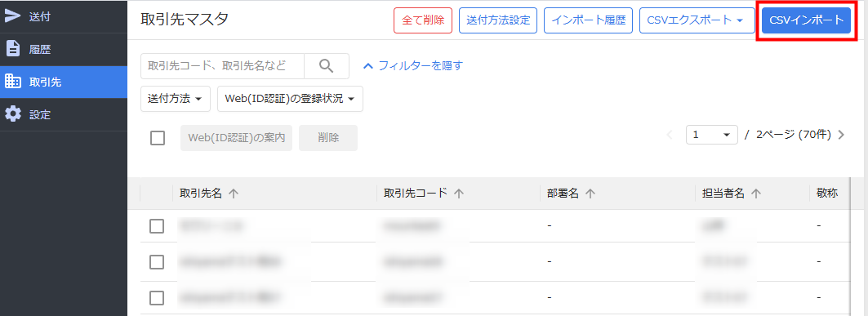Sort by 取引先名 arrow icon
The image size is (868, 316).
coord(234,194)
